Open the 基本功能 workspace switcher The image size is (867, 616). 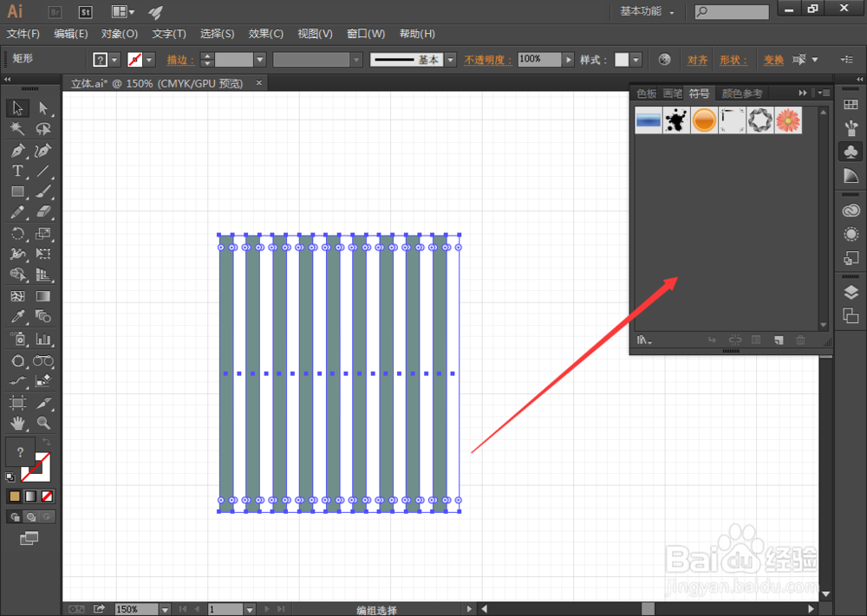(x=647, y=11)
